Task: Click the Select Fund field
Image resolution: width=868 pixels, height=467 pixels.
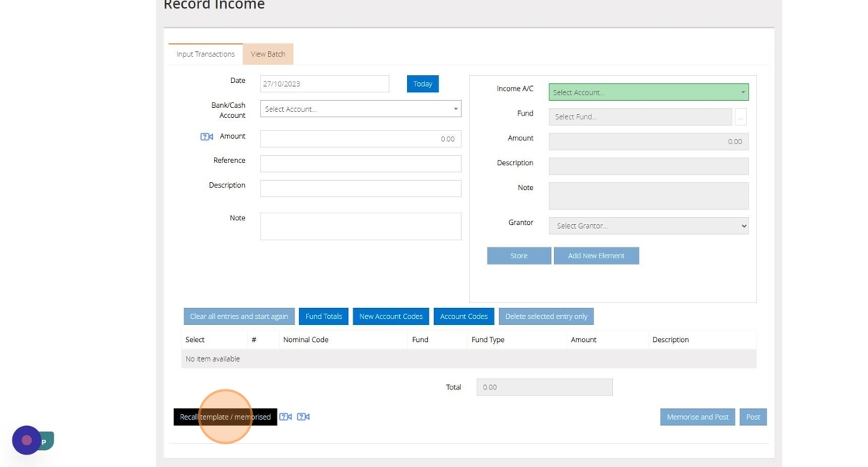Action: click(x=640, y=117)
